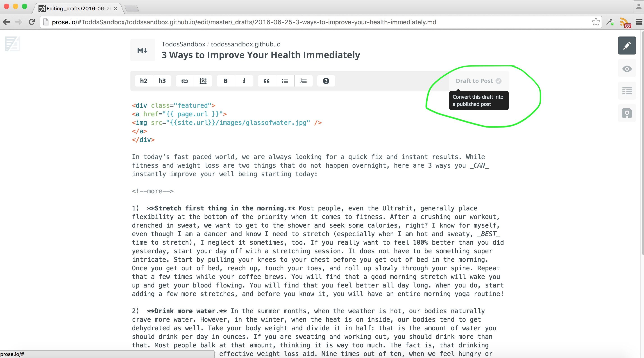The width and height of the screenshot is (644, 358).
Task: Select the pencil edit mode button
Action: coord(627,46)
